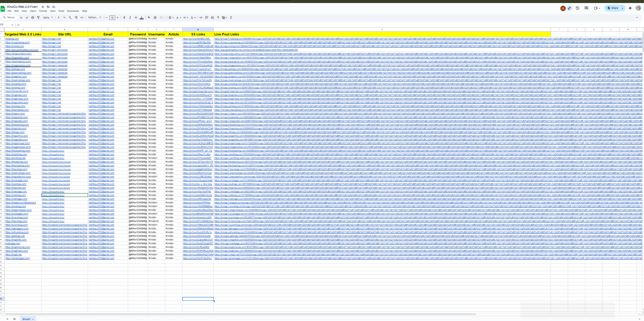Select the Paint format tool

tap(38, 18)
